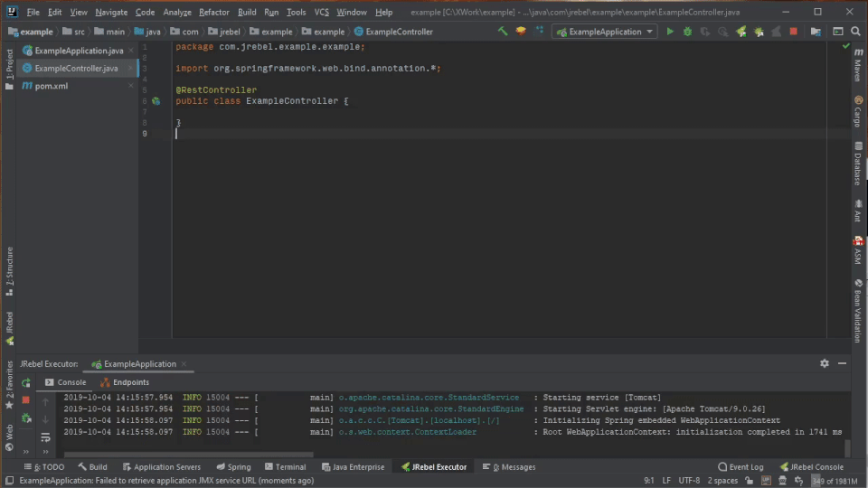Image resolution: width=868 pixels, height=488 pixels.
Task: Open the VCS menu
Action: [321, 12]
